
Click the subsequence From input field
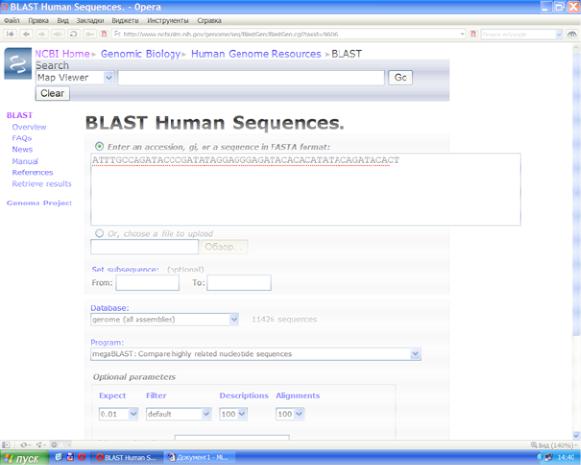click(147, 283)
